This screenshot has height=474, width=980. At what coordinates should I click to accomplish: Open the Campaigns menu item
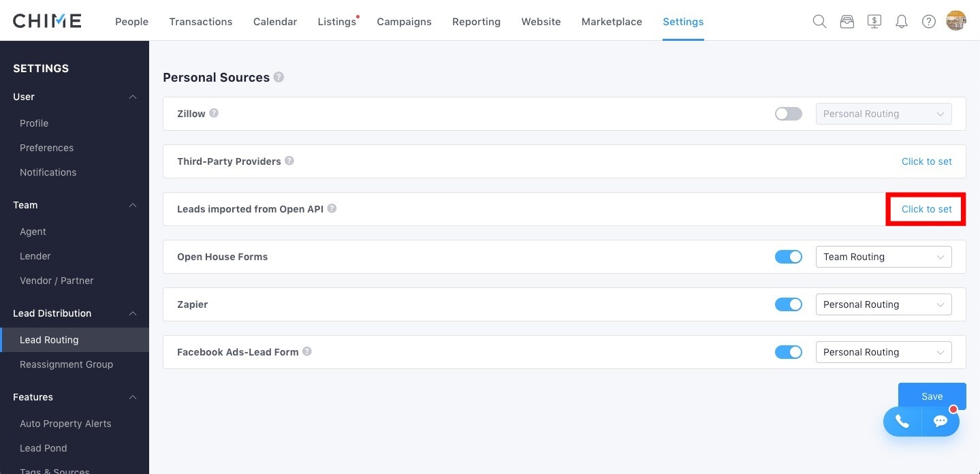pos(404,22)
